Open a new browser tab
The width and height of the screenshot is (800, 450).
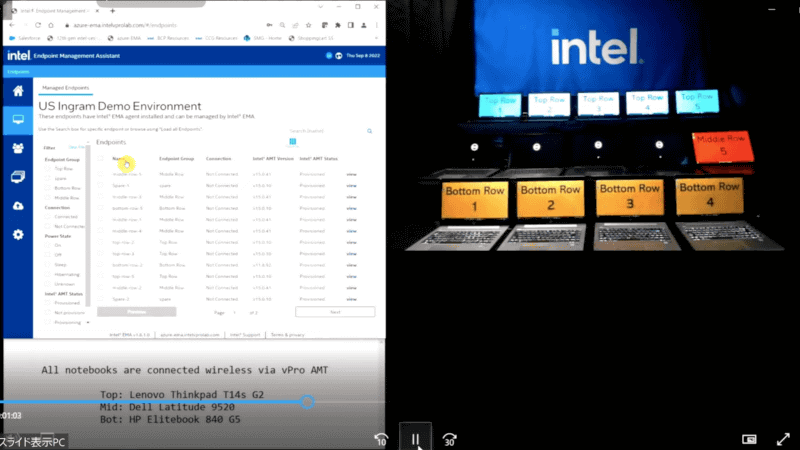click(112, 10)
